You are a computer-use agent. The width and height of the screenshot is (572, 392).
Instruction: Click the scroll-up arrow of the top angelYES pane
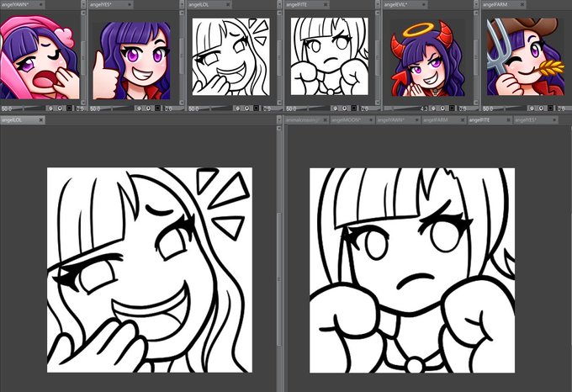[182, 13]
